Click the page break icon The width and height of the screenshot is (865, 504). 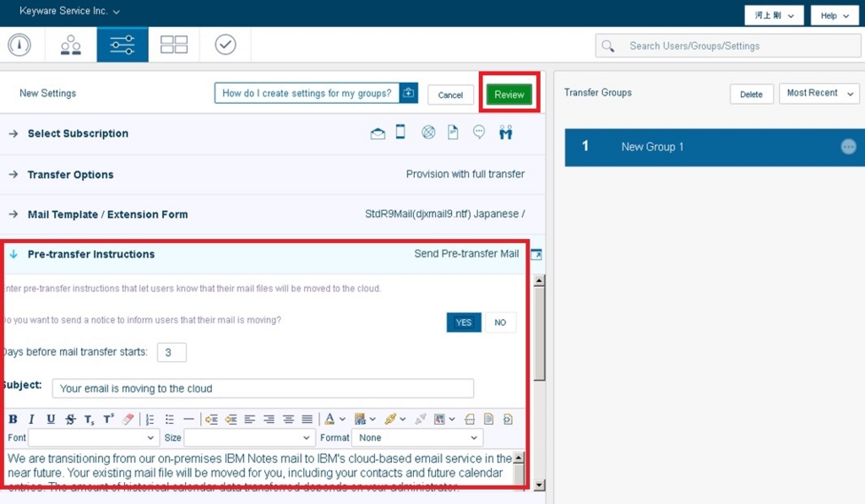[x=470, y=420]
